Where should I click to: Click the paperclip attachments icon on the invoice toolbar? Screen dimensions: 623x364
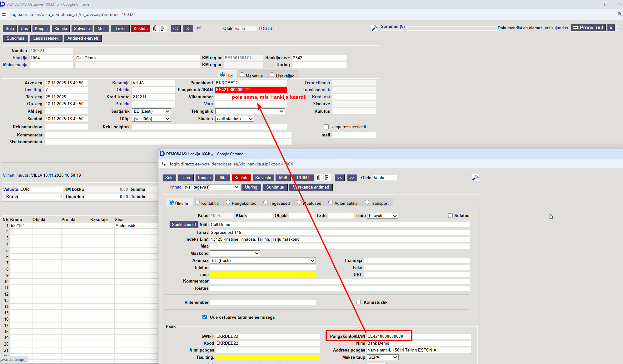155,28
